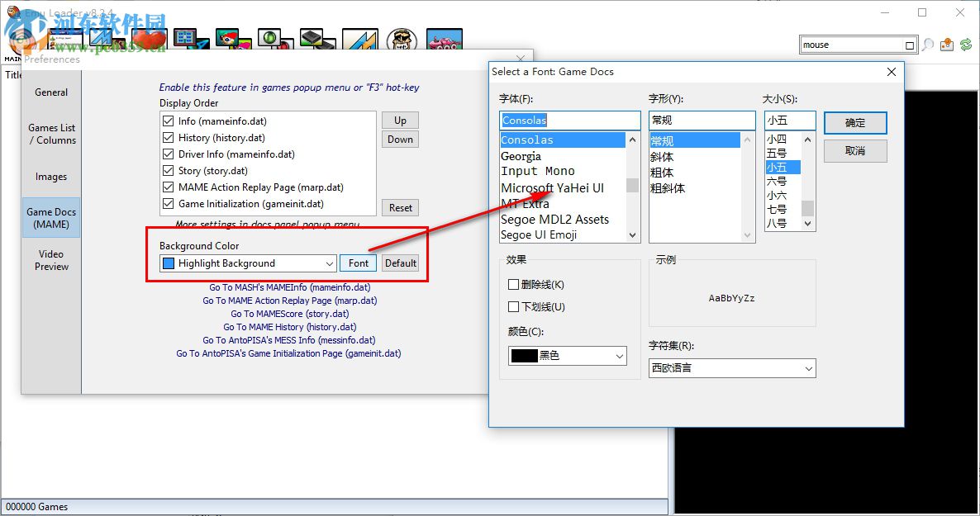Select the green ball toolbar icon
Image resolution: width=980 pixels, height=516 pixels.
(276, 40)
